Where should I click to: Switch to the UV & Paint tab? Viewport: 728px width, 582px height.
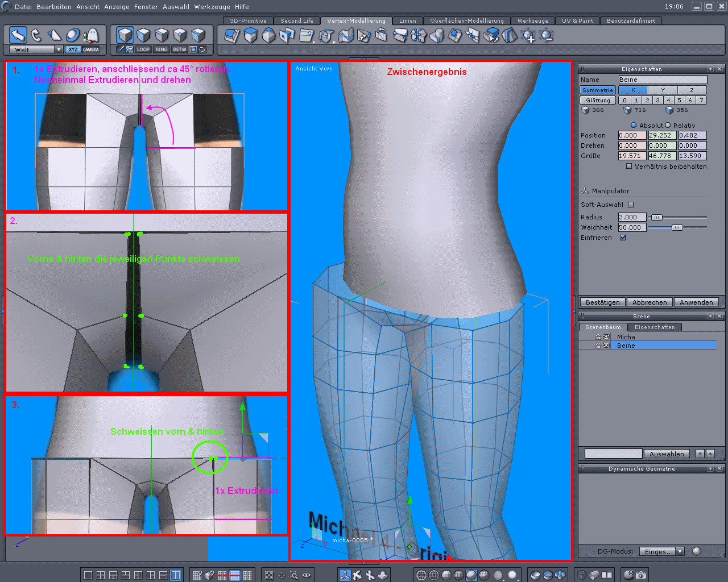[577, 20]
